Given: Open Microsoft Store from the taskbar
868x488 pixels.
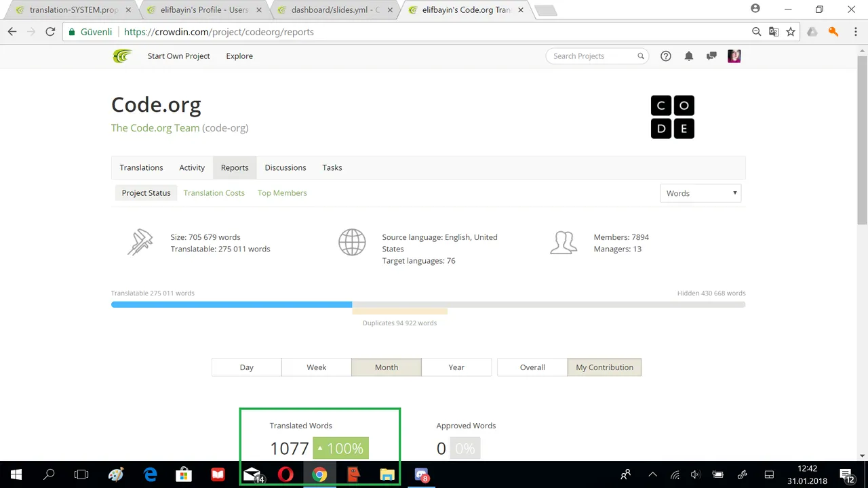Looking at the screenshot, I should (x=184, y=474).
